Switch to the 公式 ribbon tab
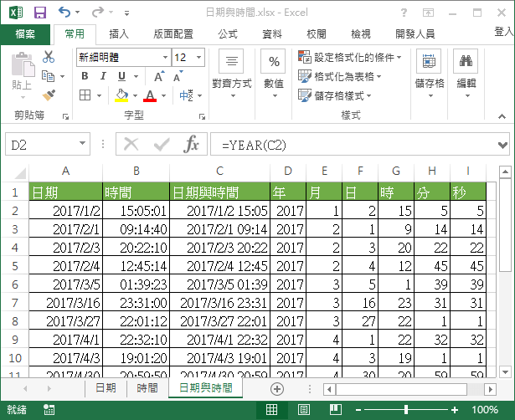This screenshot has width=515, height=420. coord(228,33)
